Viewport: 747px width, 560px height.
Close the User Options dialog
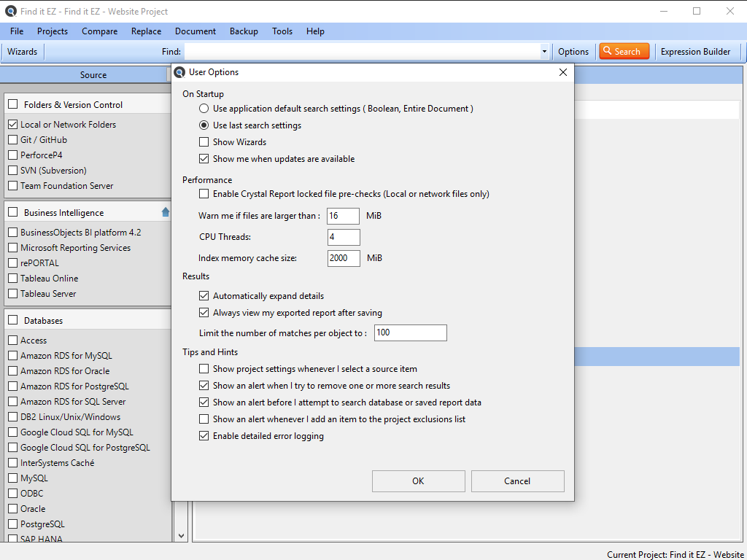pyautogui.click(x=562, y=72)
